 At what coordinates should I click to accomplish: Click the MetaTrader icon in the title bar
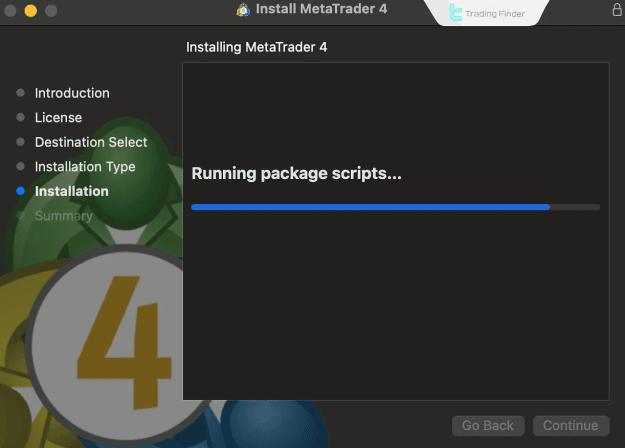pos(243,10)
